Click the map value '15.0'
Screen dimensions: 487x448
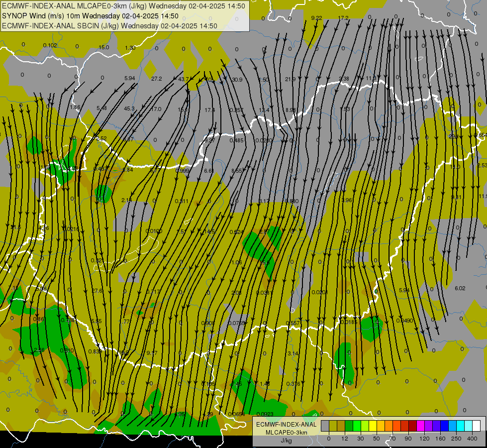104,47
